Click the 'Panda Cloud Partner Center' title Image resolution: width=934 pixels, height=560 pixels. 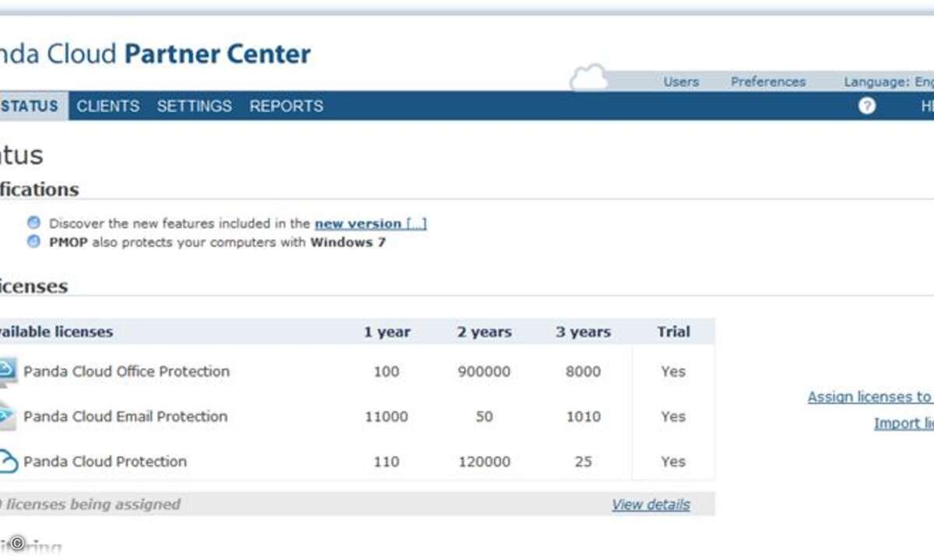pos(156,54)
